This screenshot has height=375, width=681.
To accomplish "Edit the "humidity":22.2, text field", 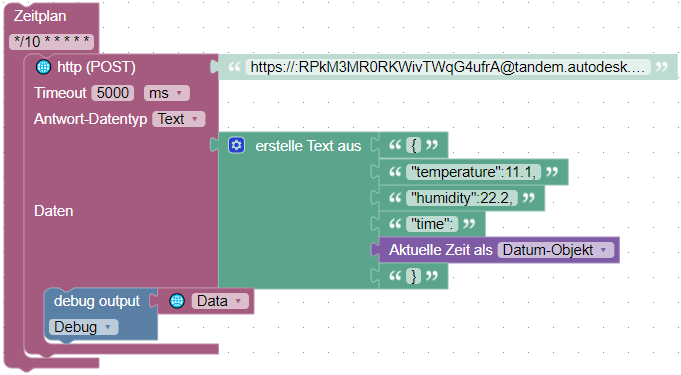I will click(x=462, y=198).
